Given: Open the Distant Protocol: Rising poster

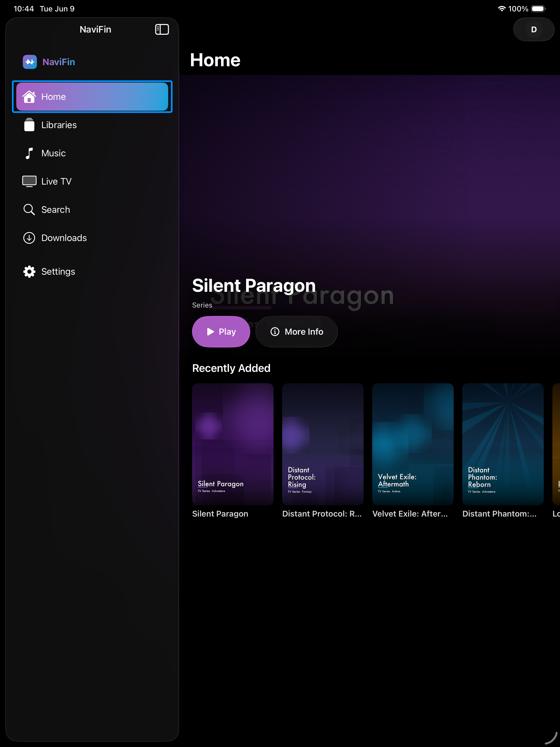Looking at the screenshot, I should [x=323, y=444].
